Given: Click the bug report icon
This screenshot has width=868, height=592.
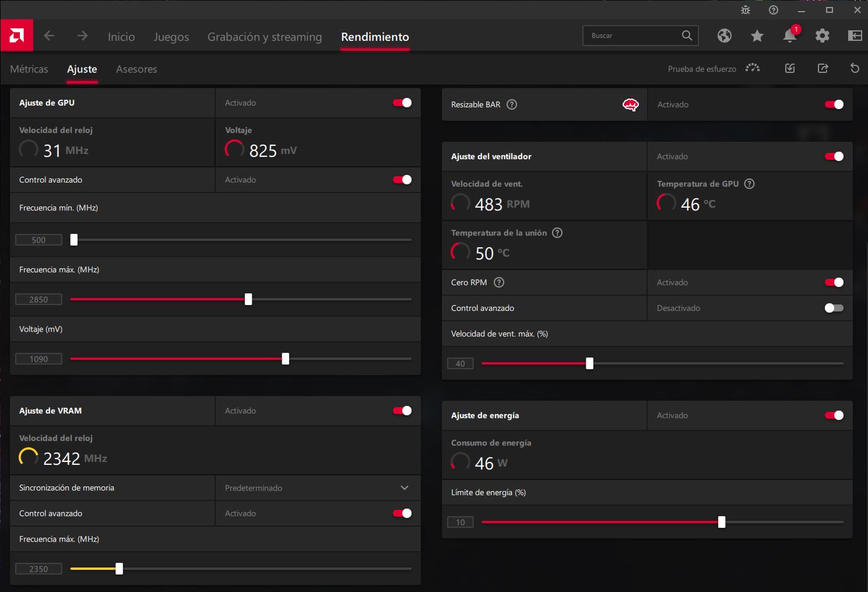Looking at the screenshot, I should [745, 10].
